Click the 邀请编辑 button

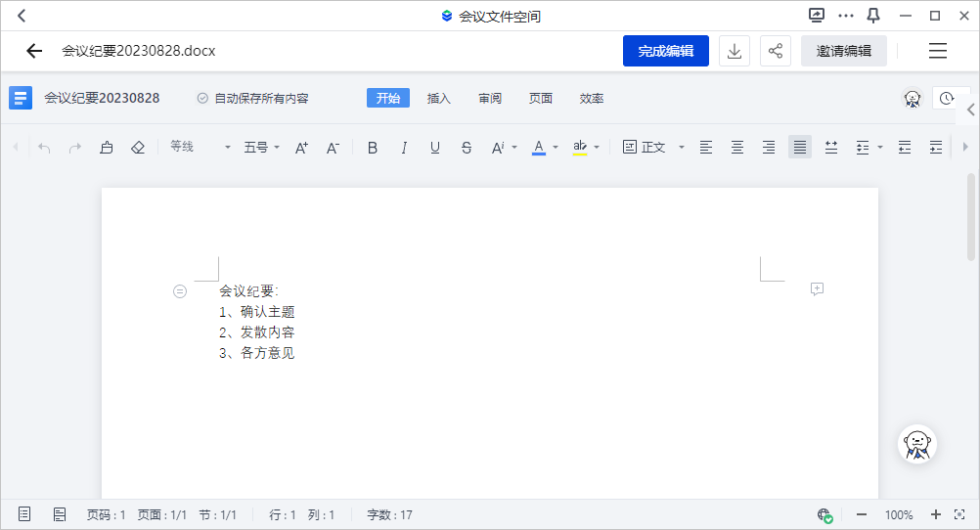(x=844, y=51)
